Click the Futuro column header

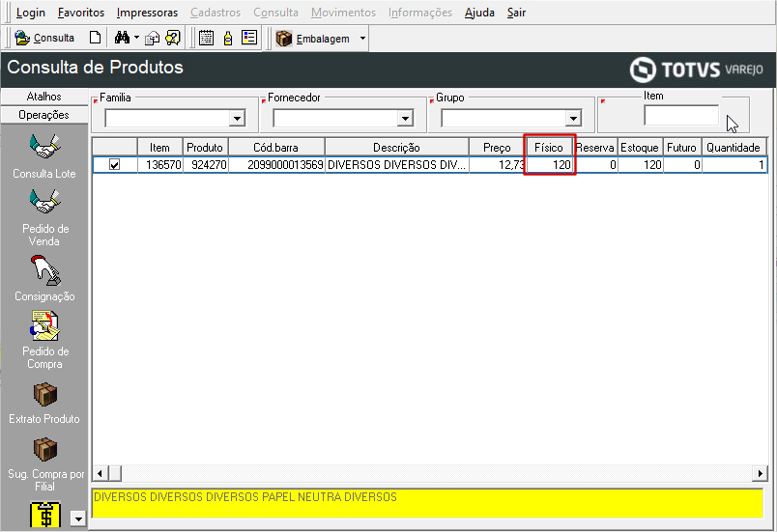682,148
